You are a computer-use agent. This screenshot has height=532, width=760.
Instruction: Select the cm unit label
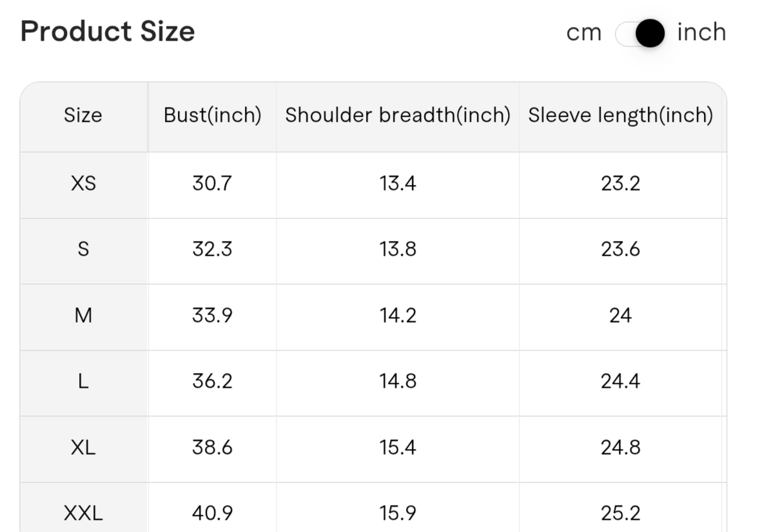(583, 33)
